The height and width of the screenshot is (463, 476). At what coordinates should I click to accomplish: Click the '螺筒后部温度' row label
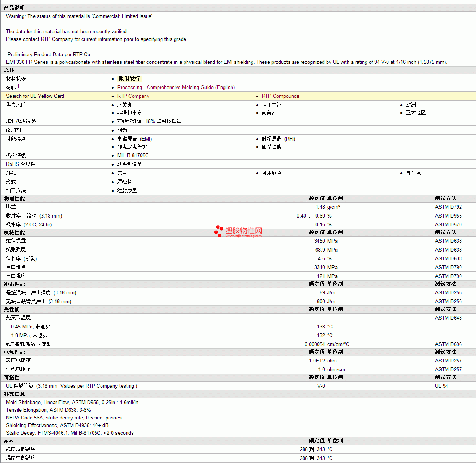[21, 449]
